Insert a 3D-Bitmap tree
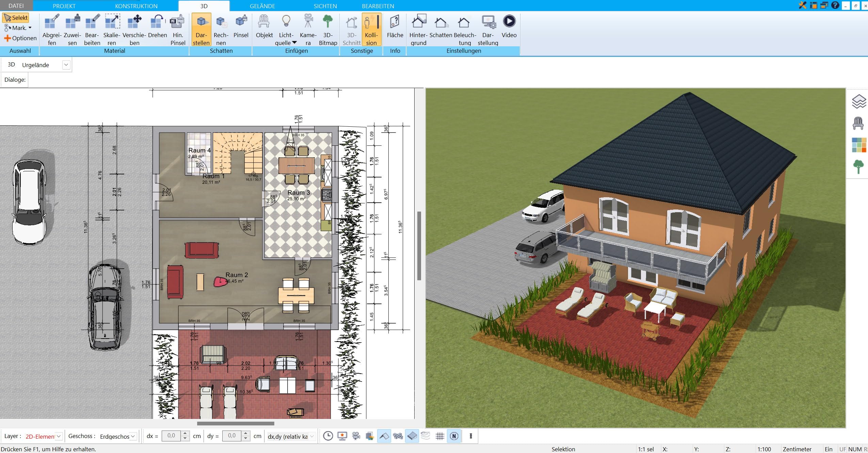868x453 pixels. pos(328,30)
